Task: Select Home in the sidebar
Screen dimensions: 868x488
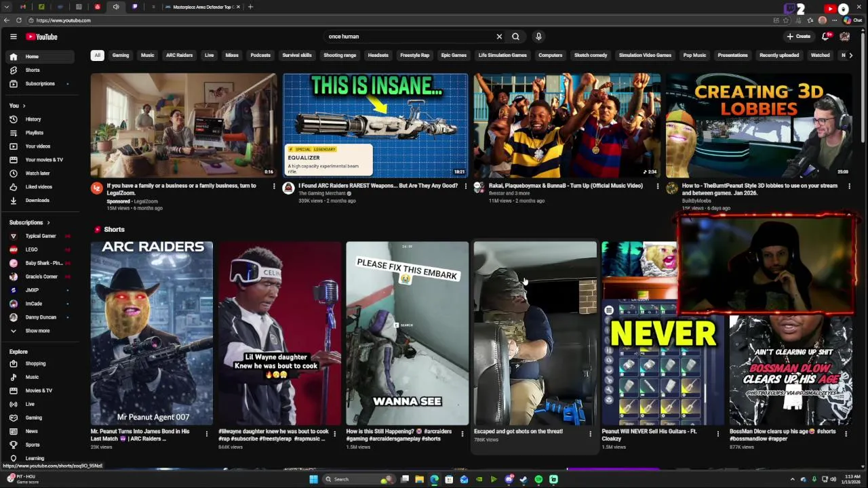Action: coord(41,56)
